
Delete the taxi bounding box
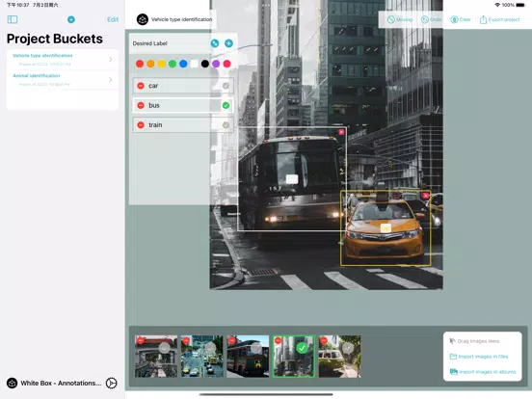tap(426, 196)
